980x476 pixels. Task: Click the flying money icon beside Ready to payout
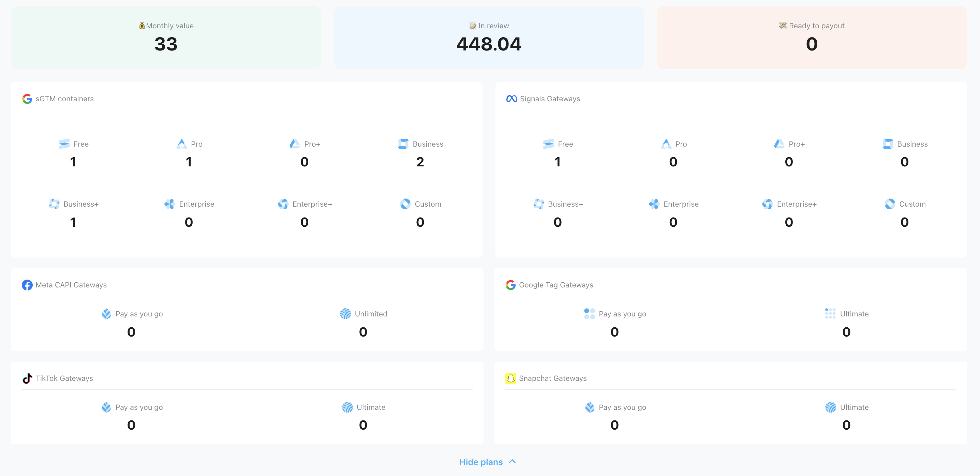(x=783, y=26)
